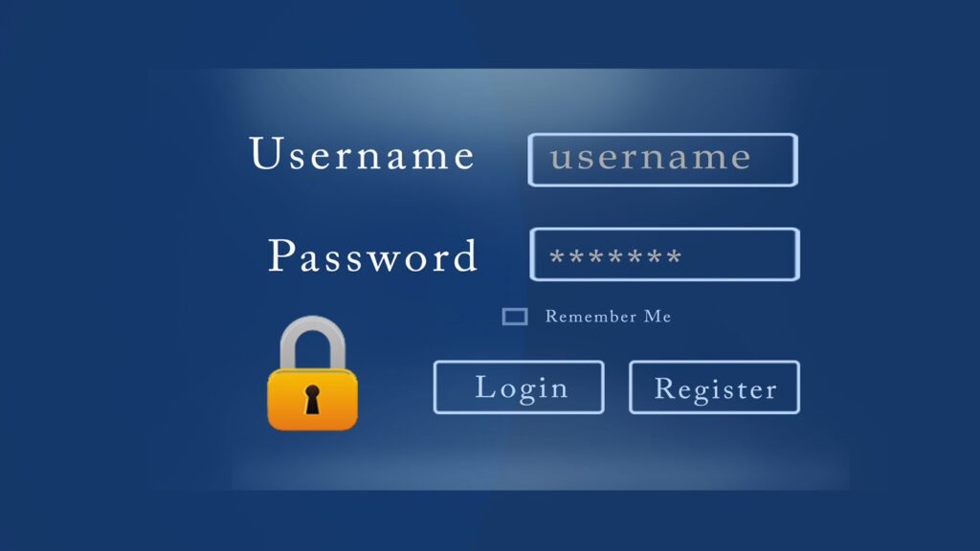Click the empty space after the password asterisks

pyautogui.click(x=738, y=254)
